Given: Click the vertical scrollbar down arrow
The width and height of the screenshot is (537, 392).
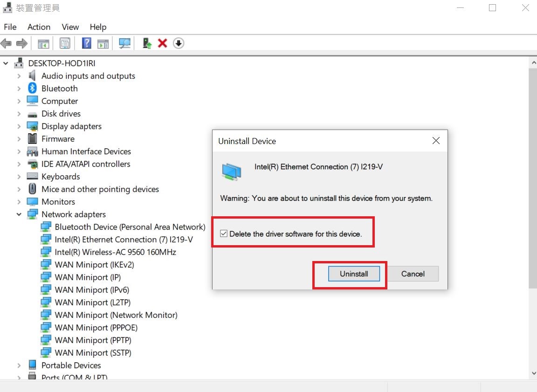Looking at the screenshot, I should coord(533,373).
